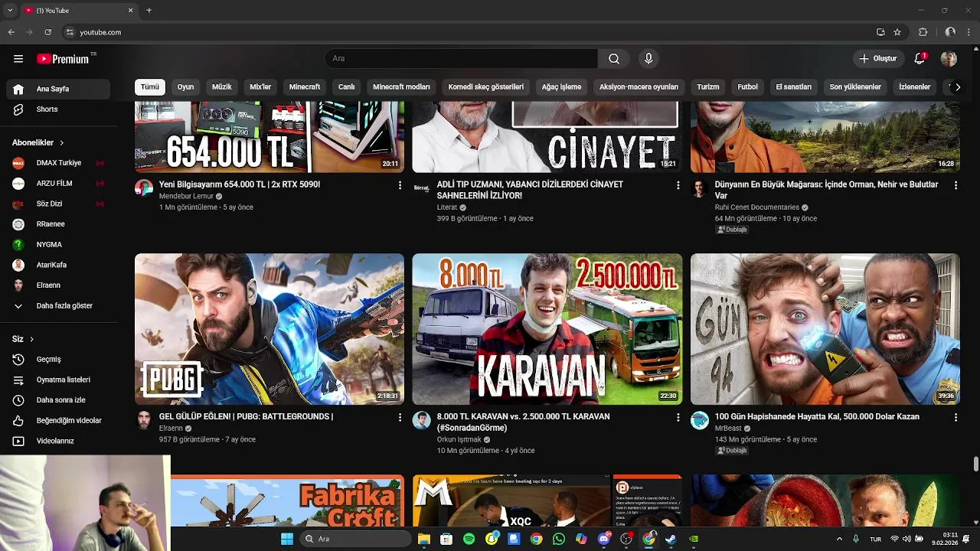
Task: Open the notifications bell
Action: [x=920, y=59]
